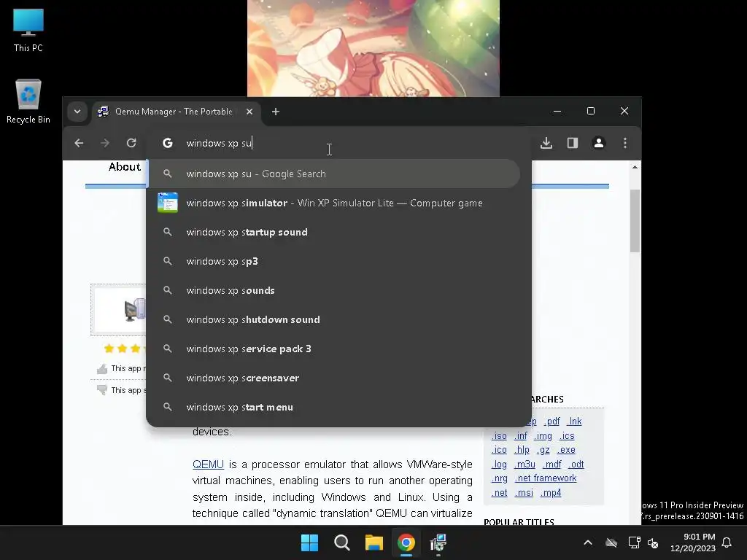Open the .mdf extension link
Viewport: 747px width, 560px height.
(551, 464)
